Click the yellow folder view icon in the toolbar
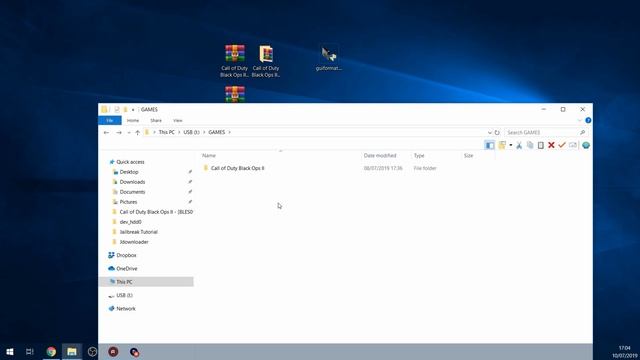 502,145
